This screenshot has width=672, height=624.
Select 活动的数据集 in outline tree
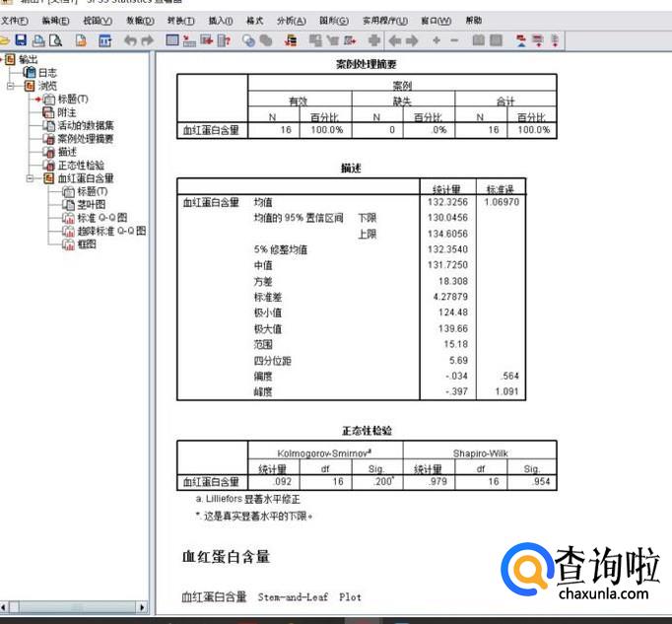86,125
